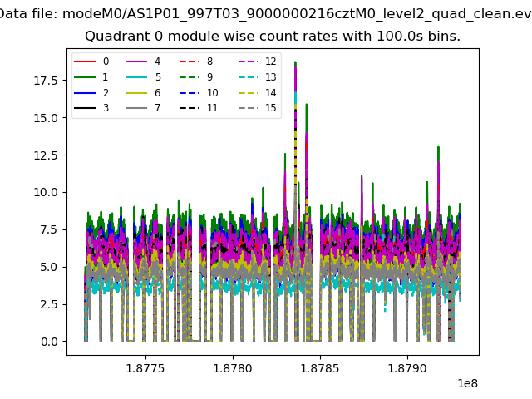Click the 1.8790 x-axis tick label
The width and height of the screenshot is (532, 399).
407,367
